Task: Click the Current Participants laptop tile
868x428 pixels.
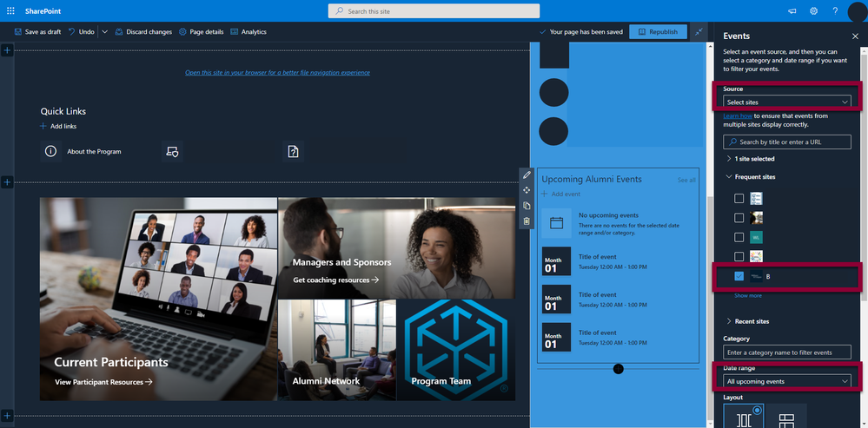Action: tap(158, 300)
